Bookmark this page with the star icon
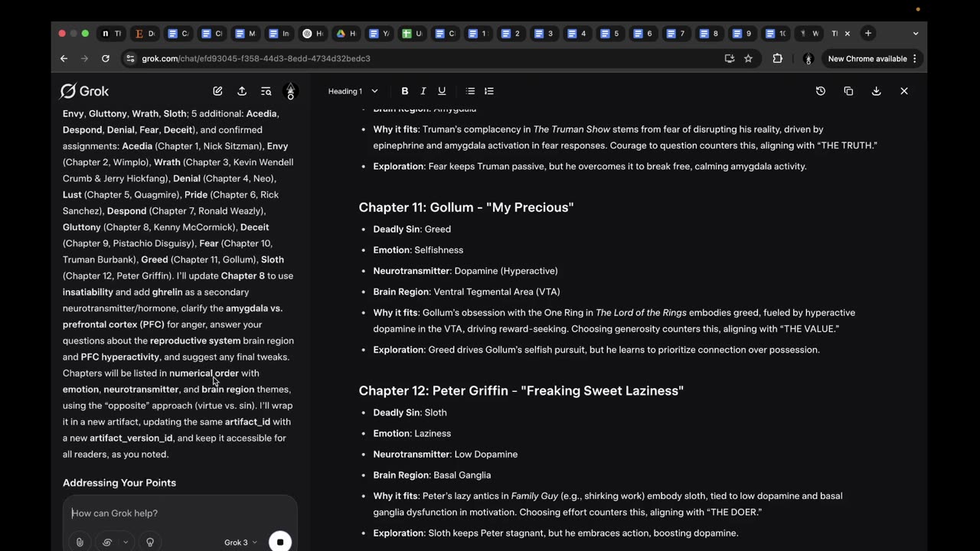The height and width of the screenshot is (551, 980). pos(748,58)
